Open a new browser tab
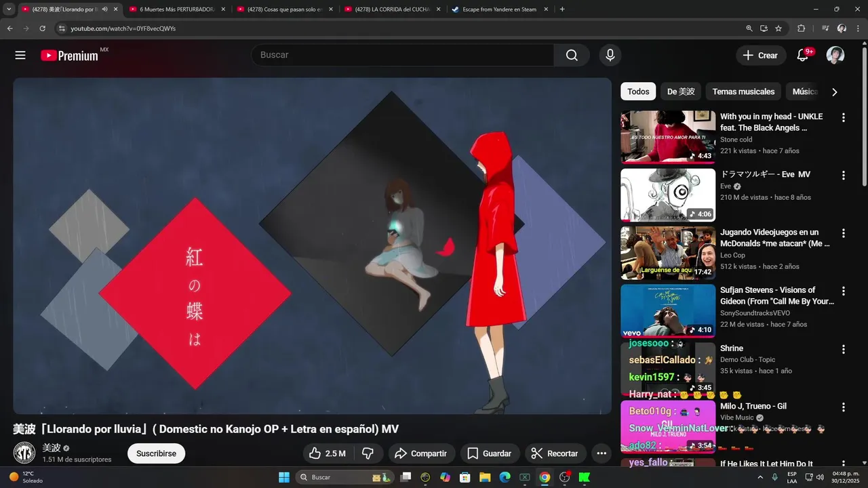Image resolution: width=868 pixels, height=488 pixels. click(x=562, y=9)
